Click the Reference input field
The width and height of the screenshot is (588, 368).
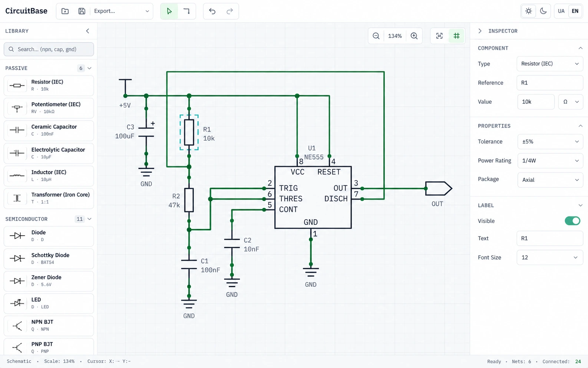click(x=549, y=83)
